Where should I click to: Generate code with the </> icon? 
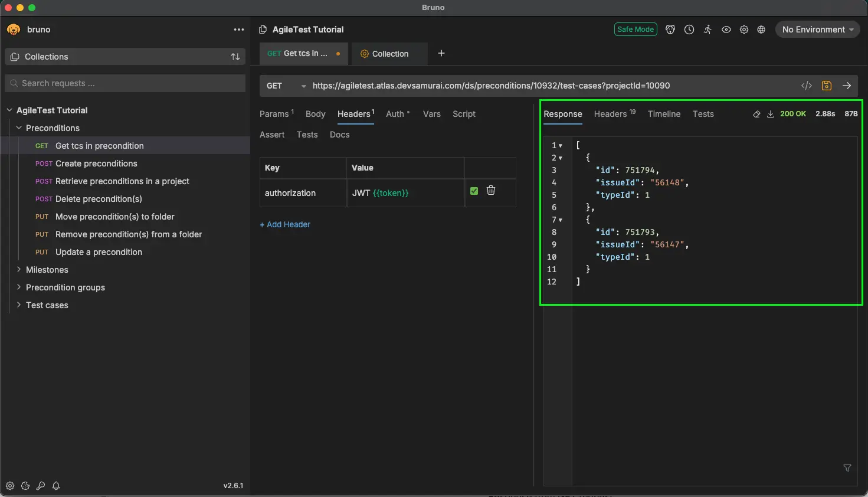coord(807,86)
